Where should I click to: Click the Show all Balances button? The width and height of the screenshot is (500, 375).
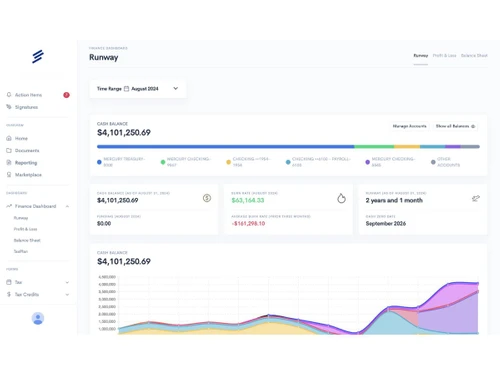[x=455, y=126]
